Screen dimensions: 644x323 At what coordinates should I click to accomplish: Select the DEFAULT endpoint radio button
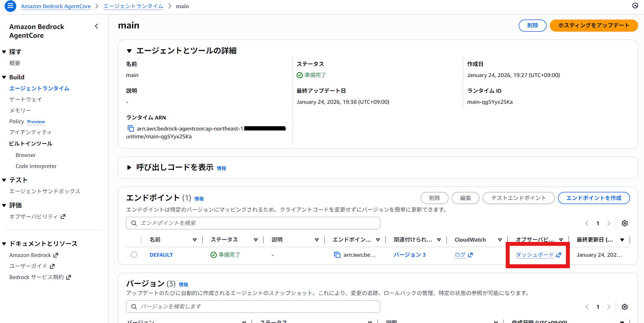coord(134,254)
